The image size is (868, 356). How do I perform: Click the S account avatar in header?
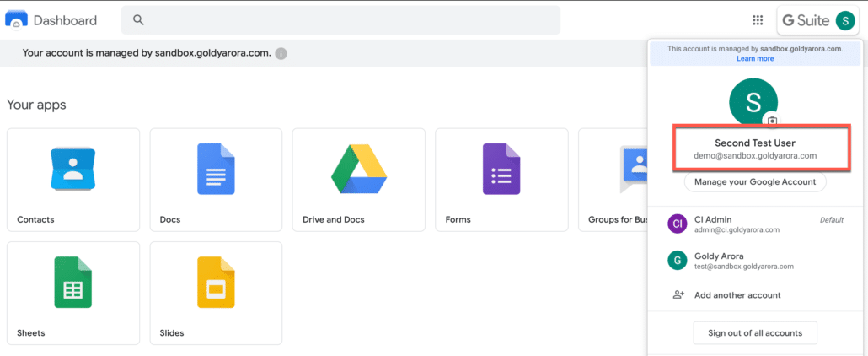(x=844, y=21)
